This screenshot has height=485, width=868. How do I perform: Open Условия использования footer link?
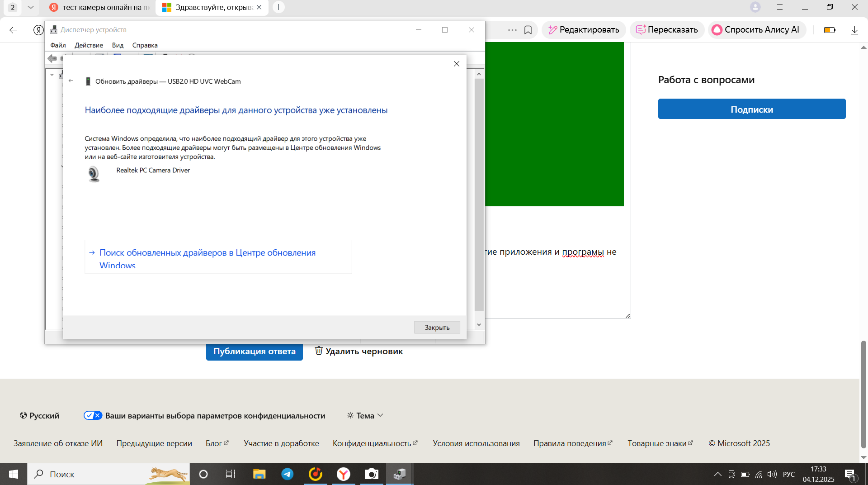(x=476, y=443)
